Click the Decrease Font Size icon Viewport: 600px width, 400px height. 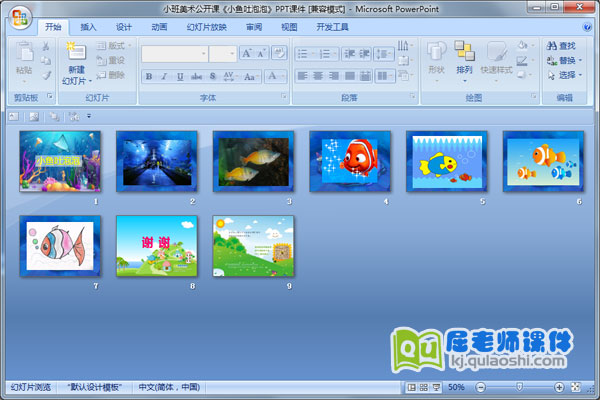coord(262,53)
